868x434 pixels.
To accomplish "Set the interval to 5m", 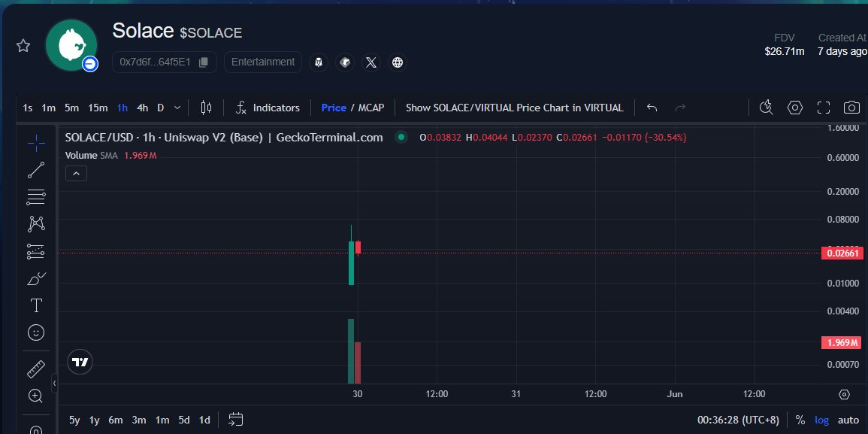I will (71, 108).
